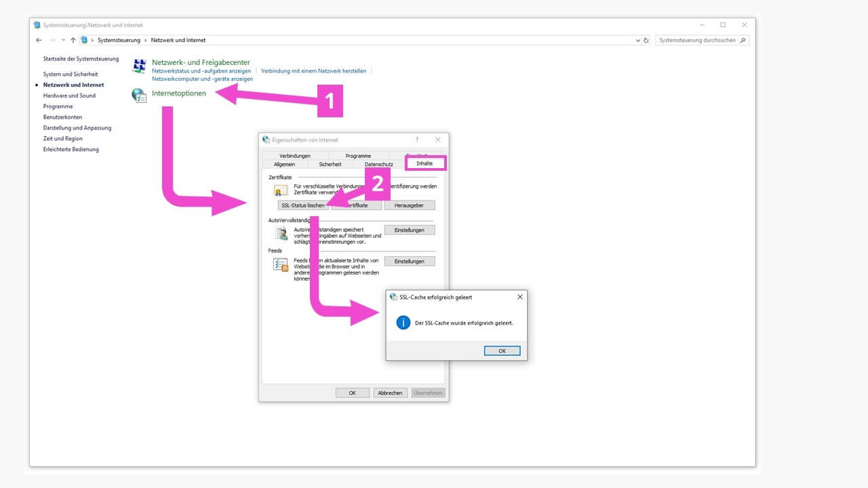Click the Feeds RSS icon

[281, 265]
